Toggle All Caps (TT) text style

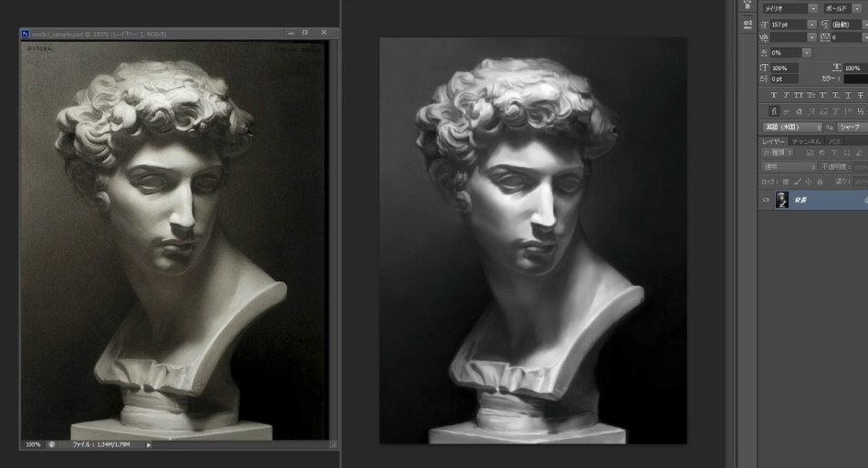pyautogui.click(x=799, y=95)
